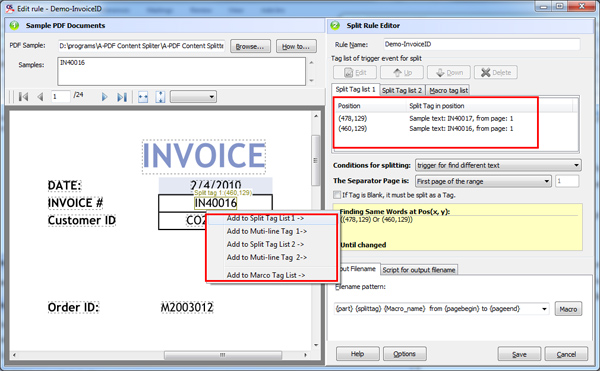Fit page width in the preview
This screenshot has height=371, width=600.
coord(143,97)
